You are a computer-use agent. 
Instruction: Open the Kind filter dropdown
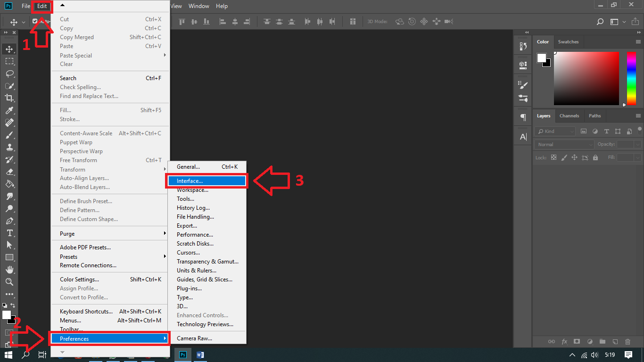coord(555,132)
